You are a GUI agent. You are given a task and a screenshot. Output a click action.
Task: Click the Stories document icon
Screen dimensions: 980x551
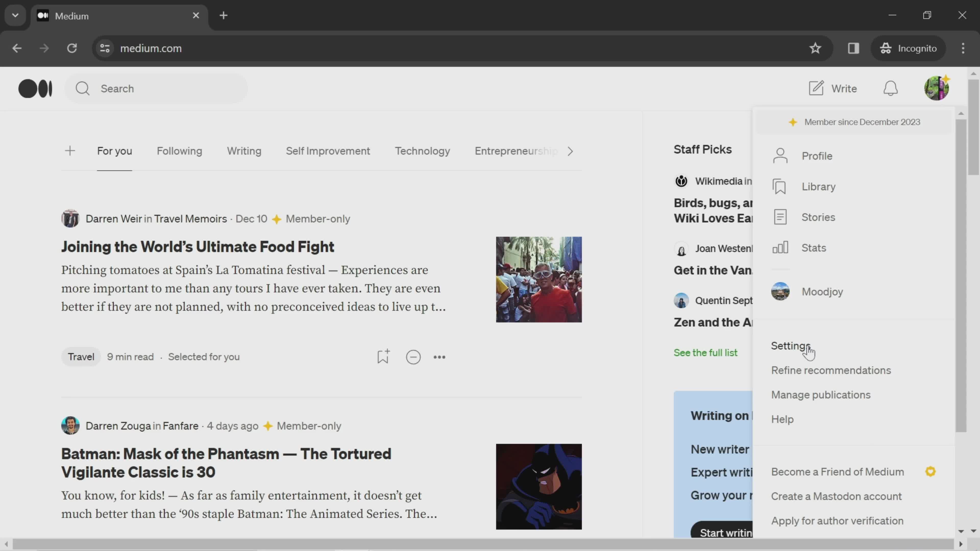(x=780, y=217)
